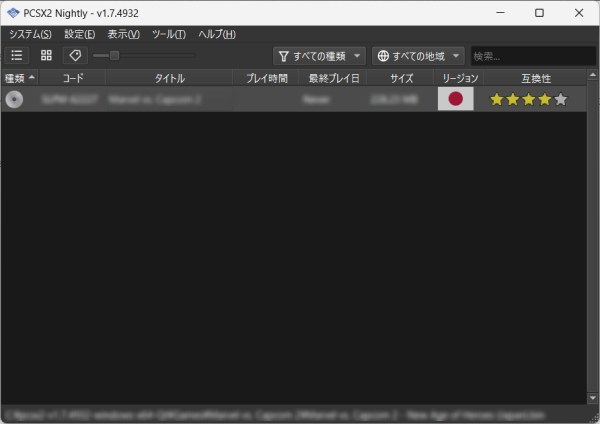Click scrollbar down arrow in game list
600x424 pixels.
coord(593,398)
